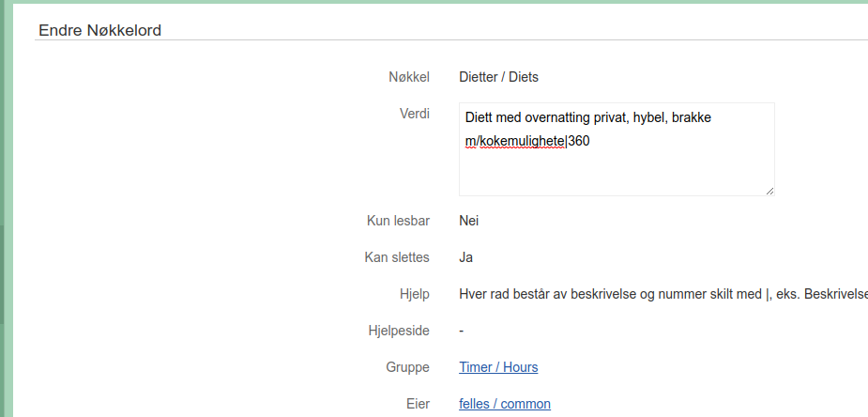Click the Dietter / Diets key value

[x=499, y=77]
